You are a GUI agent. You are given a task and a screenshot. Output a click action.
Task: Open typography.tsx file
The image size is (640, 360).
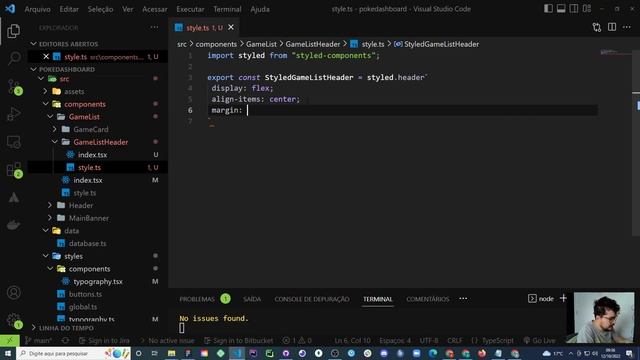[x=98, y=281]
